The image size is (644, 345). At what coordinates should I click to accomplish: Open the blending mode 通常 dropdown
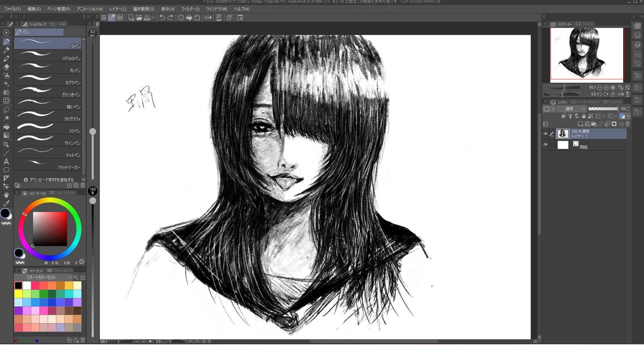(571, 109)
